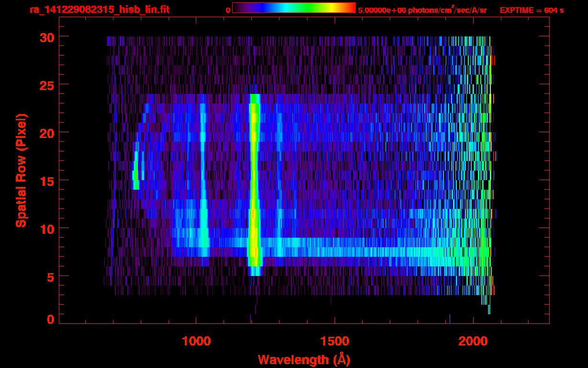Click the y-axis tick label 0

(x=50, y=319)
